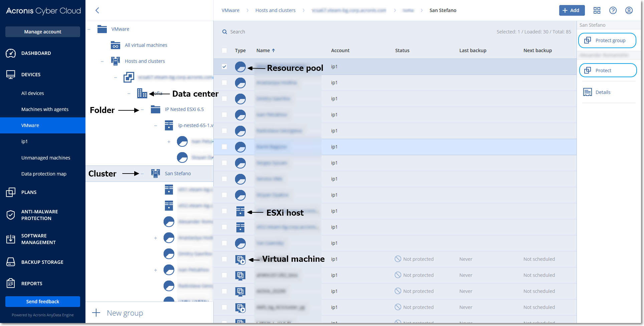Uncheck the selected first row checkbox
Image resolution: width=644 pixels, height=326 pixels.
224,67
